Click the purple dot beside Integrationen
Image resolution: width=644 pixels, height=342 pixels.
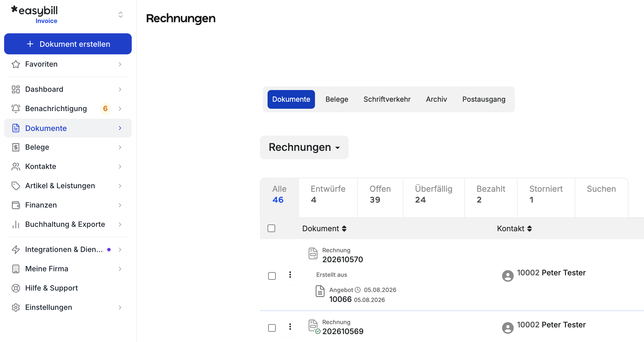109,250
